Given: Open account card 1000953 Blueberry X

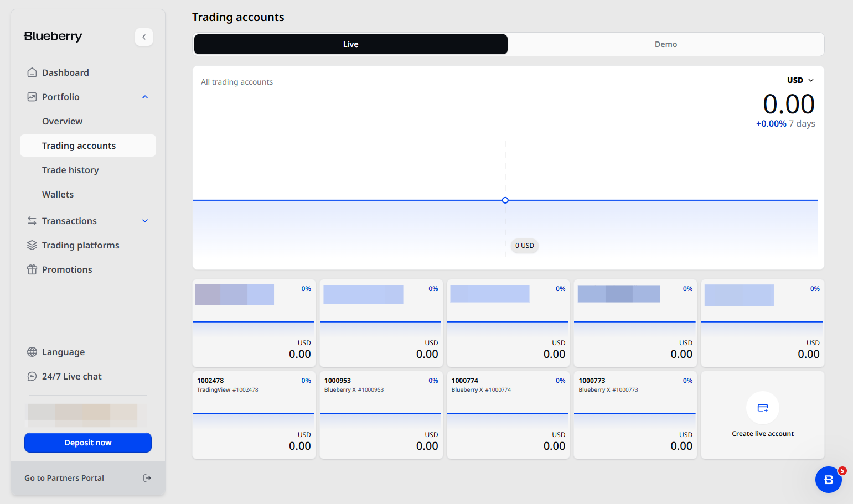Looking at the screenshot, I should coord(381,415).
